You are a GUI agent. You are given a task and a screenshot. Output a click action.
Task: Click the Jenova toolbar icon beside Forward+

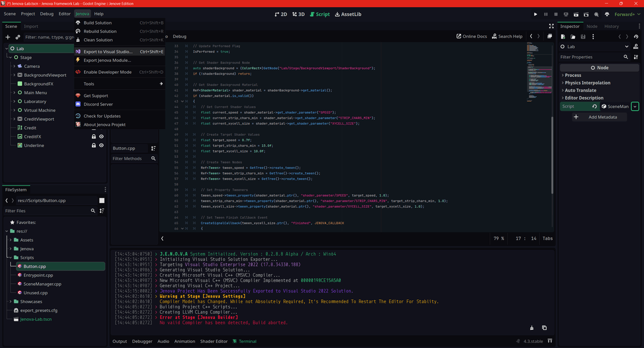tap(607, 14)
